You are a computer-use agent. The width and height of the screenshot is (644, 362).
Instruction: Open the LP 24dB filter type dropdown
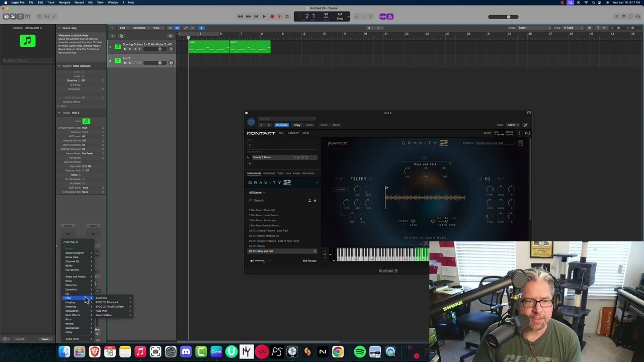tap(341, 190)
